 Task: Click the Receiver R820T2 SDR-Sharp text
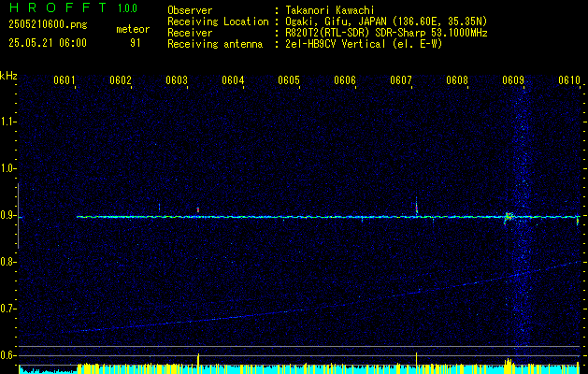tap(387, 33)
